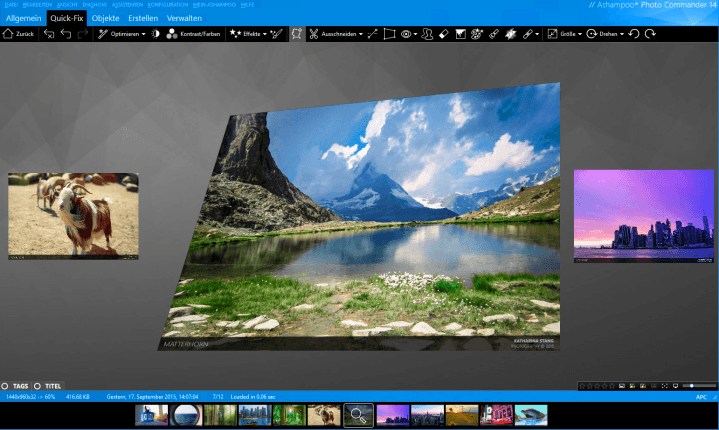Select the clone/repair tube tool
The height and width of the screenshot is (430, 719).
point(528,34)
